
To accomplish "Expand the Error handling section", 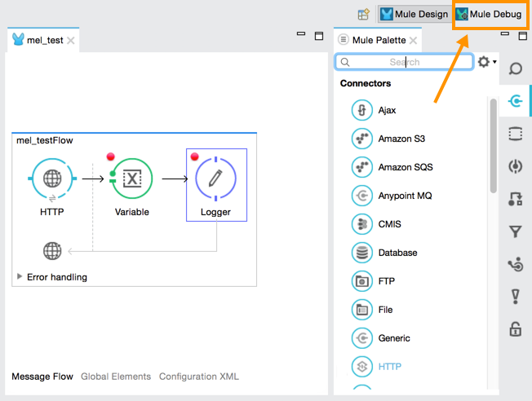I will click(x=20, y=277).
